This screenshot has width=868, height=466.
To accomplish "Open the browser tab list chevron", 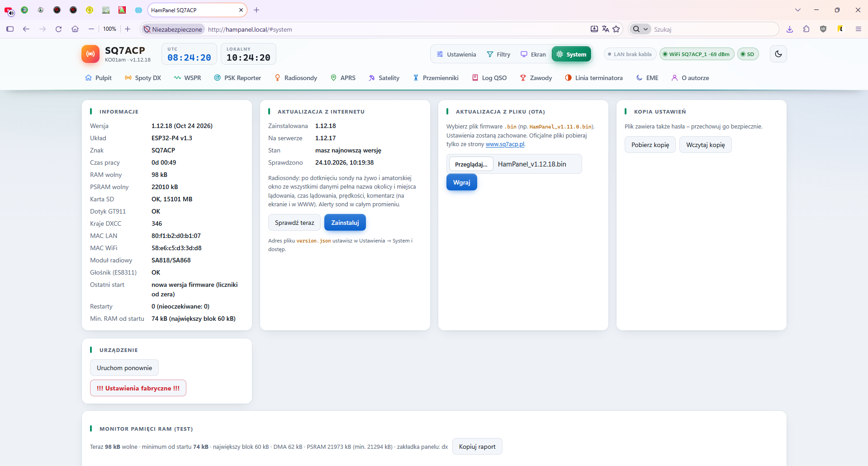I will tap(797, 10).
